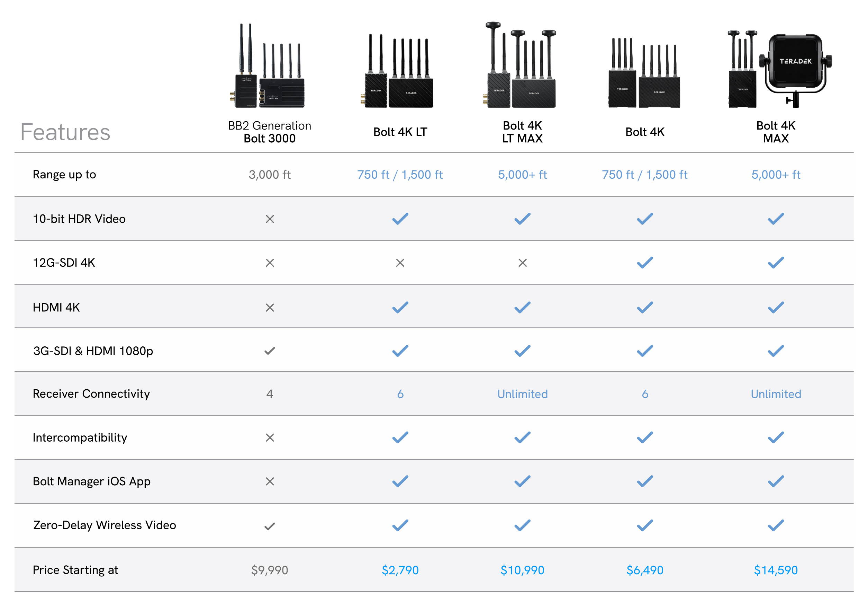Click the Bolt 4K LT column title
This screenshot has width=868, height=611.
400,132
